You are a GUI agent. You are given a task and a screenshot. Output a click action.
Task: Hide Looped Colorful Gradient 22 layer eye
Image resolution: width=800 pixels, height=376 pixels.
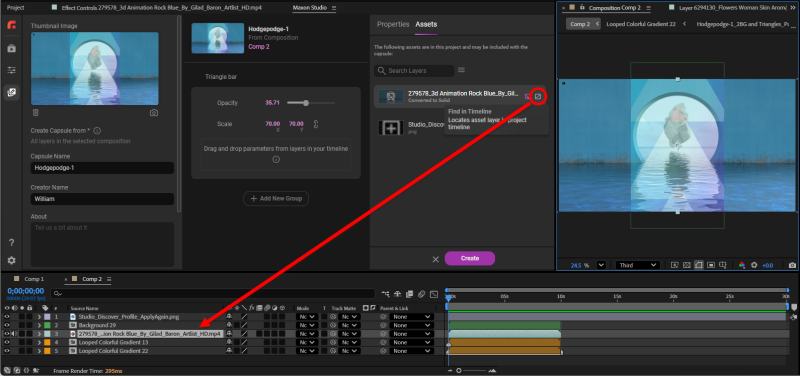point(7,351)
